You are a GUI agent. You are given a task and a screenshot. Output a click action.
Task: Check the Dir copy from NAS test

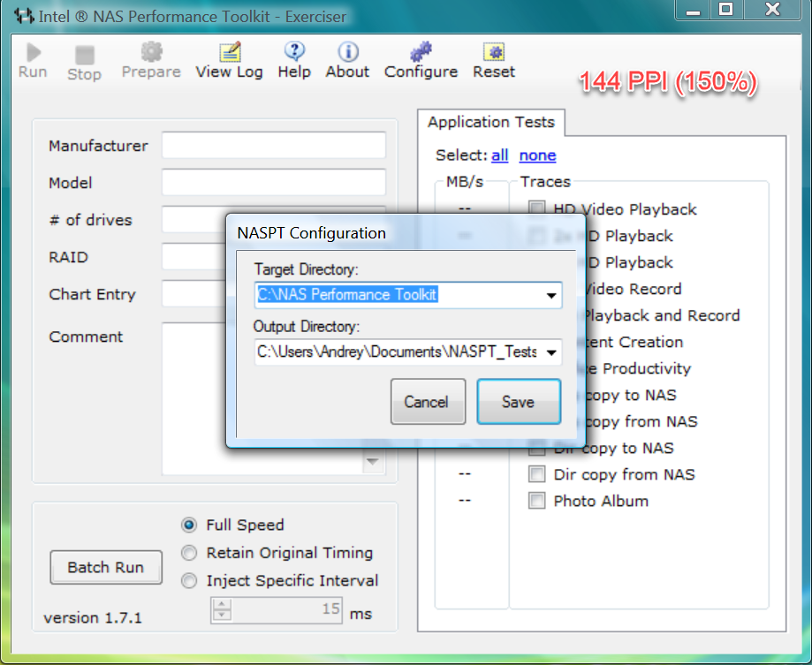point(536,474)
